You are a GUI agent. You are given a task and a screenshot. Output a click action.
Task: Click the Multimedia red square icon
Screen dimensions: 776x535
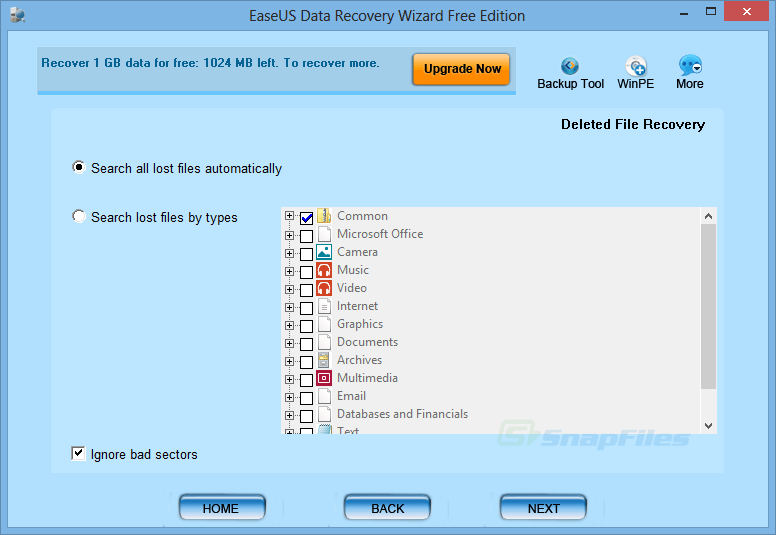click(324, 378)
